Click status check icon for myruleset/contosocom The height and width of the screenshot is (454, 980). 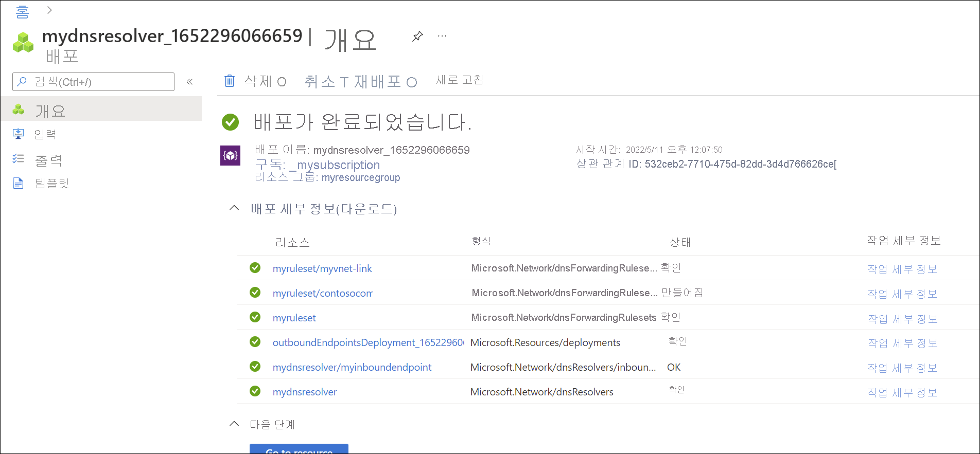click(255, 293)
